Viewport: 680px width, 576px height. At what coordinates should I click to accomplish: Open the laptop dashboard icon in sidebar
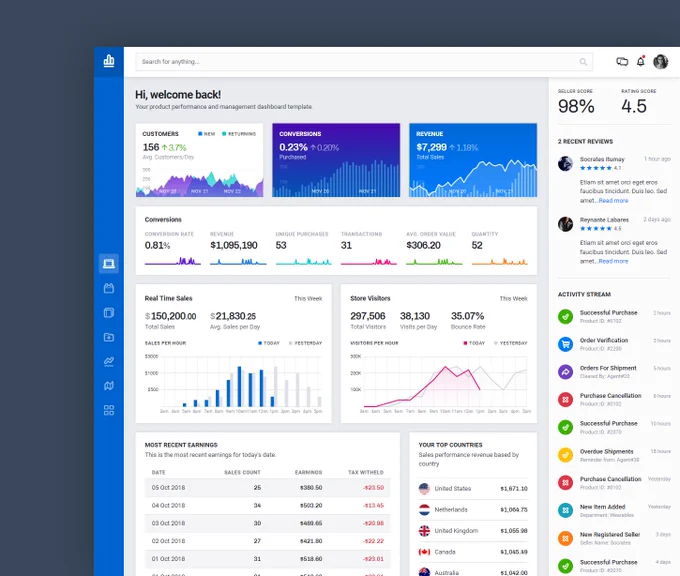click(109, 263)
